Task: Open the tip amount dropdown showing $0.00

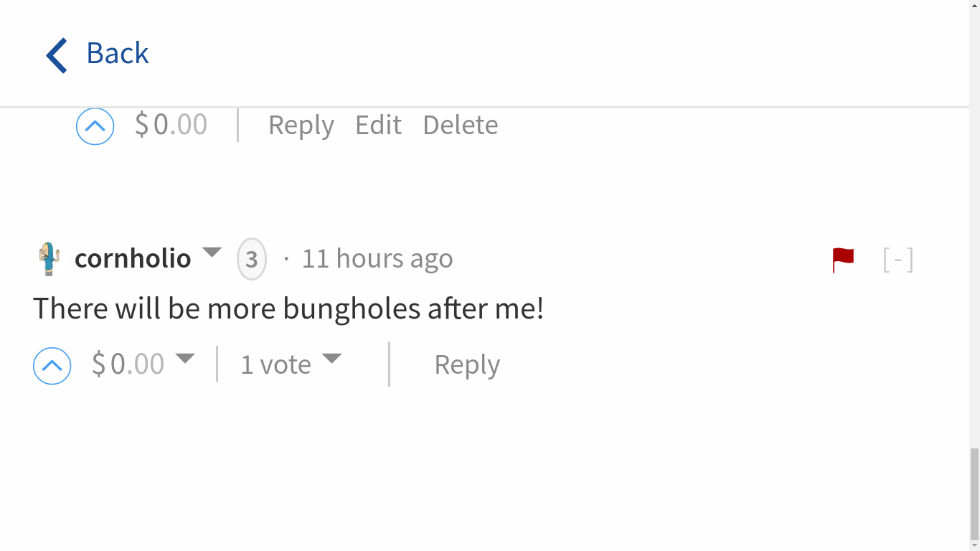Action: (187, 360)
